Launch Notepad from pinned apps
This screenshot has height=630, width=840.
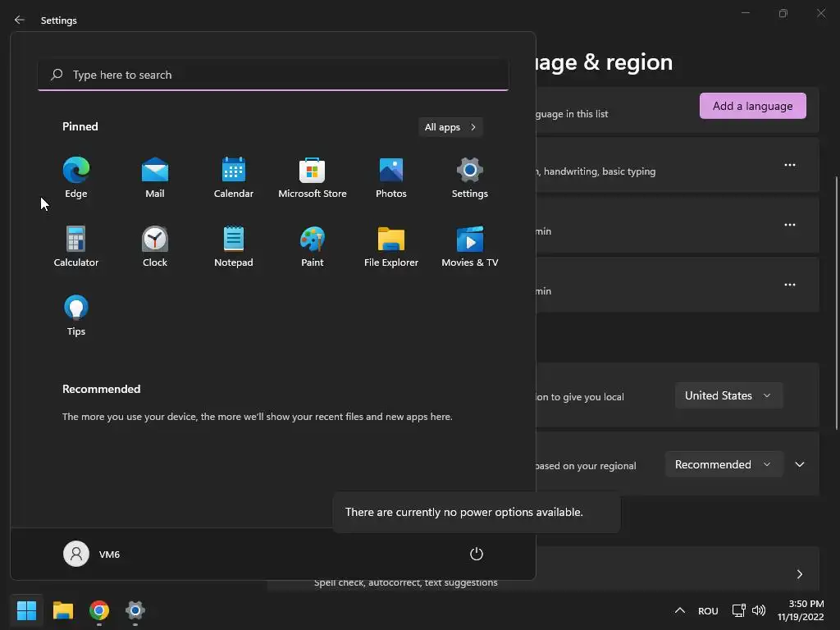[x=234, y=247]
